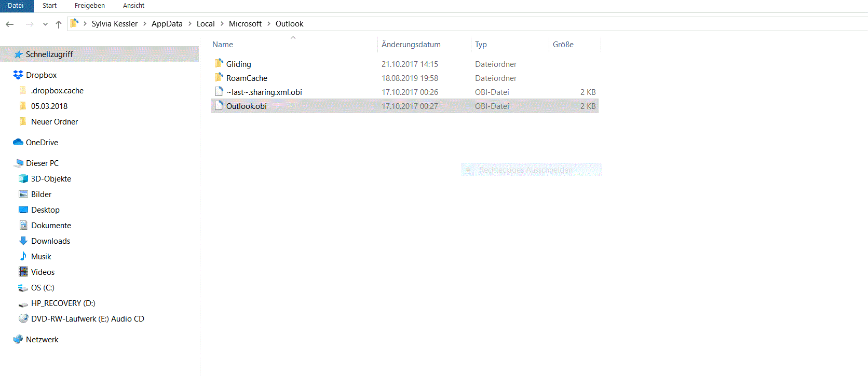Click the Dokumente document icon

[x=23, y=225]
